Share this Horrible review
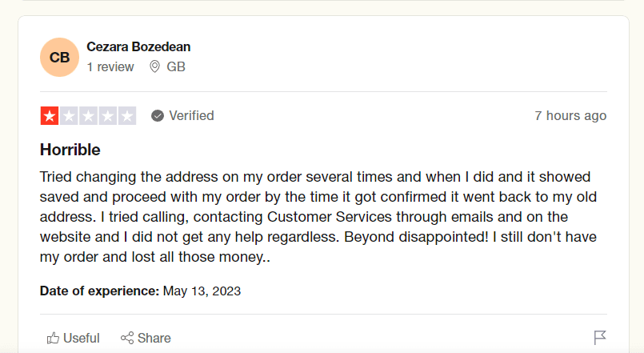Image resolution: width=644 pixels, height=353 pixels. tap(146, 338)
